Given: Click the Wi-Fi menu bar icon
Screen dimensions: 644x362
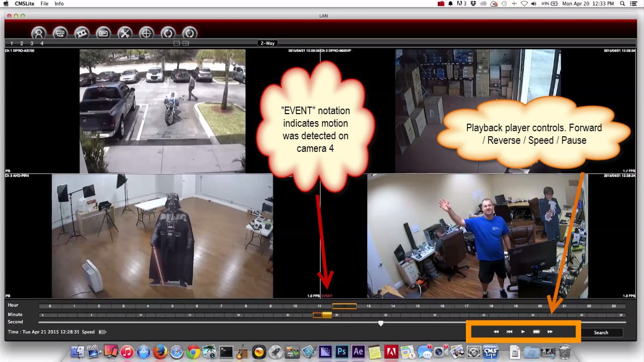Looking at the screenshot, I should click(x=524, y=4).
